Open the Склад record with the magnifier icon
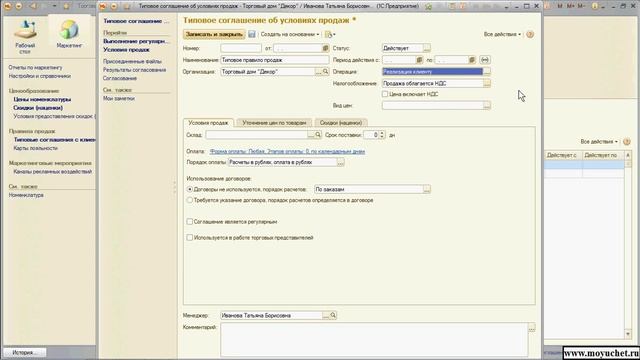The height and width of the screenshot is (360, 640). [x=318, y=135]
